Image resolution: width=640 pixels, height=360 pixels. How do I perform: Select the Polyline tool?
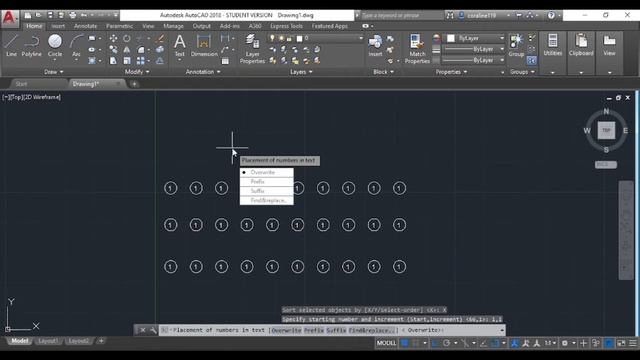[31, 45]
